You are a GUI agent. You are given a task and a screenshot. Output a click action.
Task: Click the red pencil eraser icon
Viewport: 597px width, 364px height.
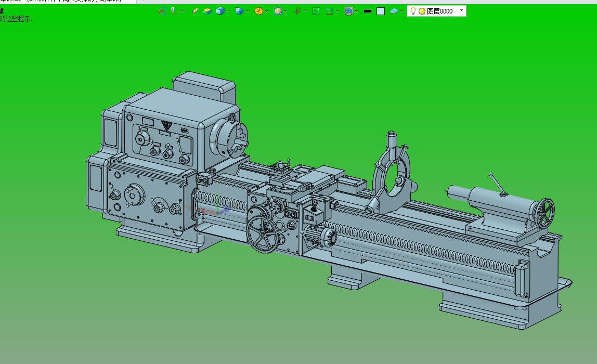pyautogui.click(x=194, y=11)
